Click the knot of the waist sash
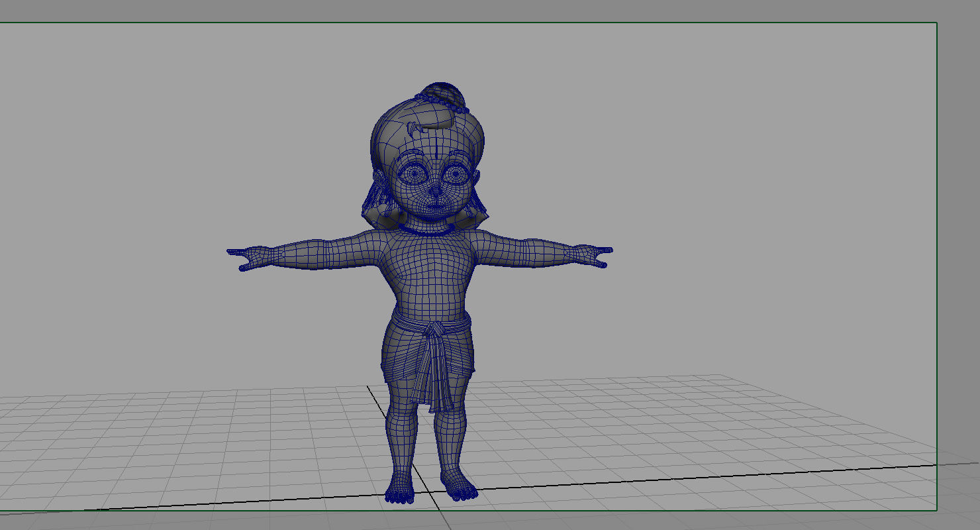 434,330
